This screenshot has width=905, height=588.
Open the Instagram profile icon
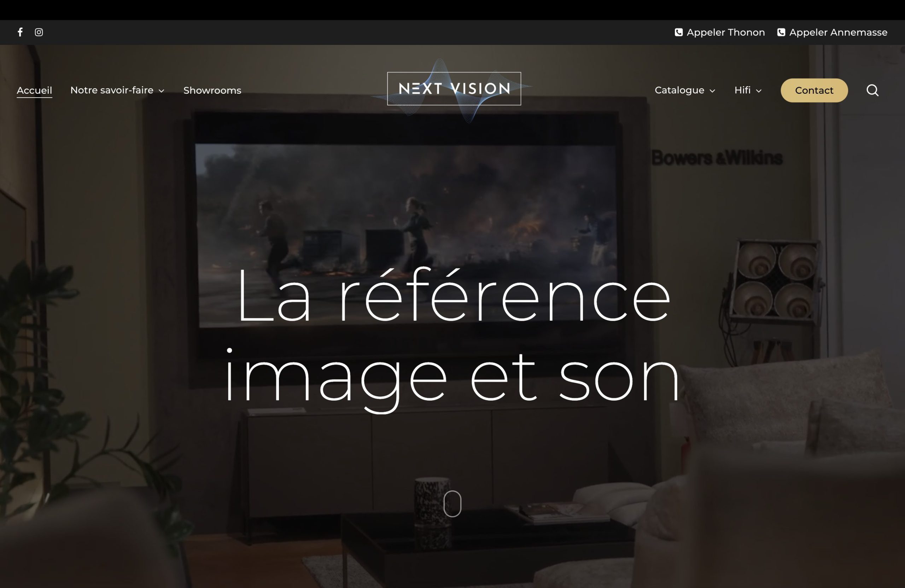click(39, 32)
